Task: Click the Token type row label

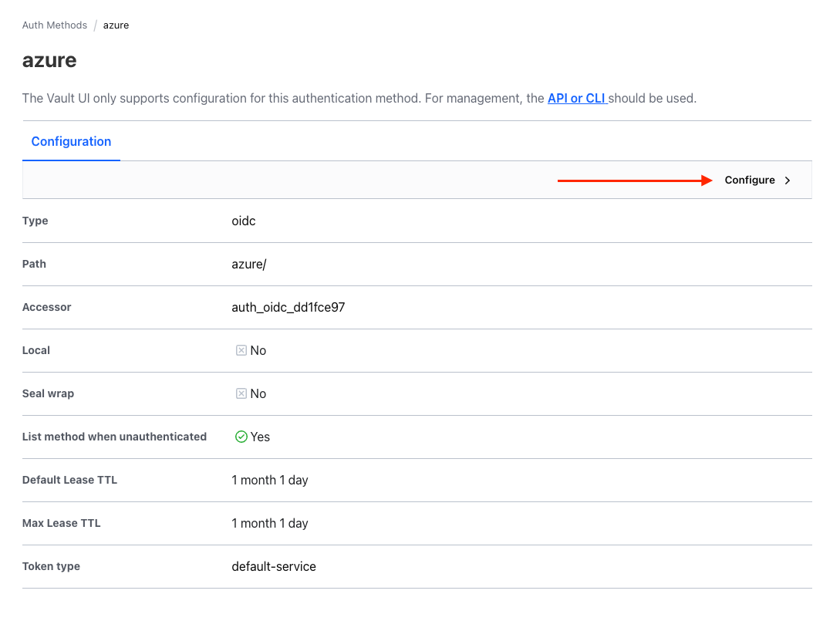Action: click(x=51, y=566)
